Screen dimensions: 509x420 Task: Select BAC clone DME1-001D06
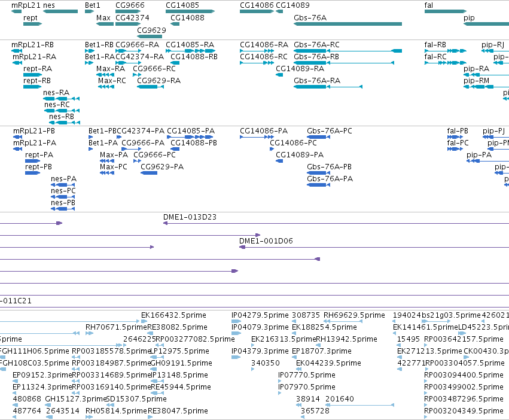click(x=266, y=241)
